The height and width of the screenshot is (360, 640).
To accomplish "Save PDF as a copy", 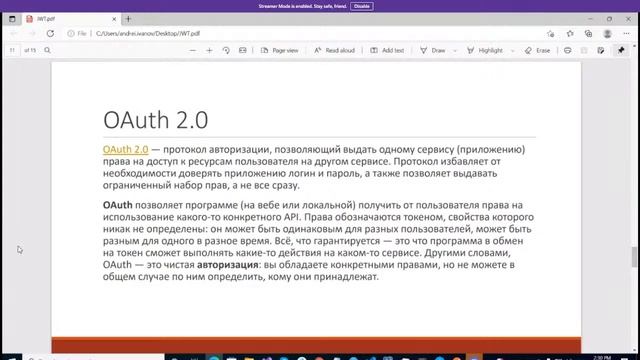I will coord(601,50).
